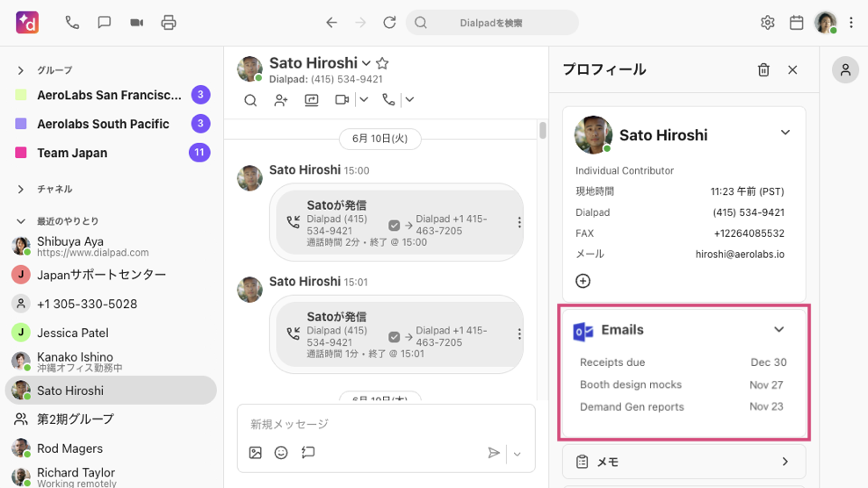The width and height of the screenshot is (868, 488).
Task: Delete contact using the trash icon
Action: click(763, 69)
